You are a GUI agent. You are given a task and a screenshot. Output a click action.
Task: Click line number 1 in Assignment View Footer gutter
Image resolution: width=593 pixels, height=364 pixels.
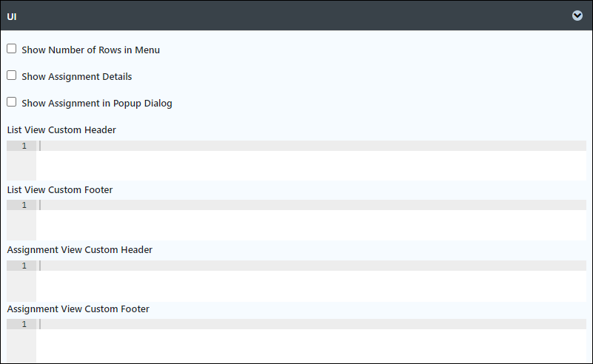(24, 324)
